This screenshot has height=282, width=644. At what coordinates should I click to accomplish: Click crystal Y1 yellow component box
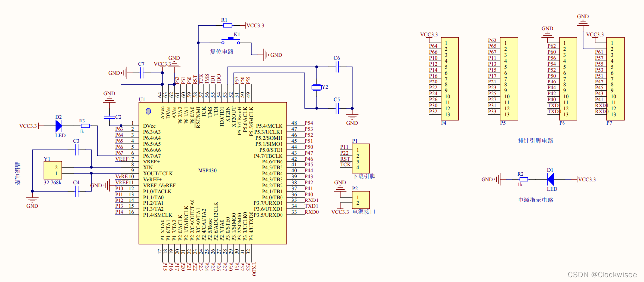point(52,170)
